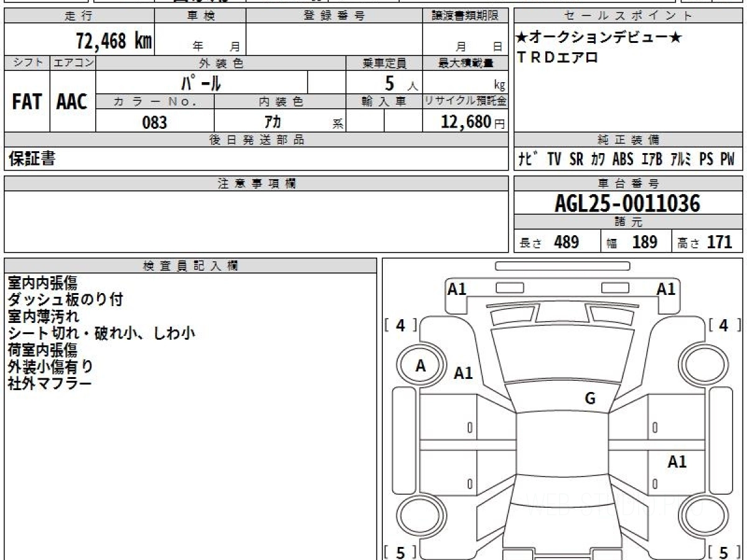747x560 pixels.
Task: Select the 後日発送部品 header
Action: 256,140
